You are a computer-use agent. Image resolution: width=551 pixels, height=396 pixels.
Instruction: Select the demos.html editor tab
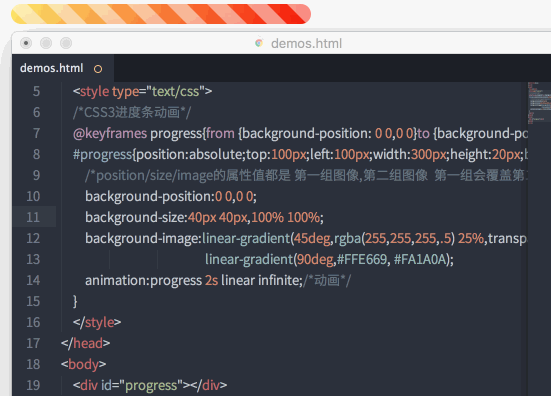(63, 68)
